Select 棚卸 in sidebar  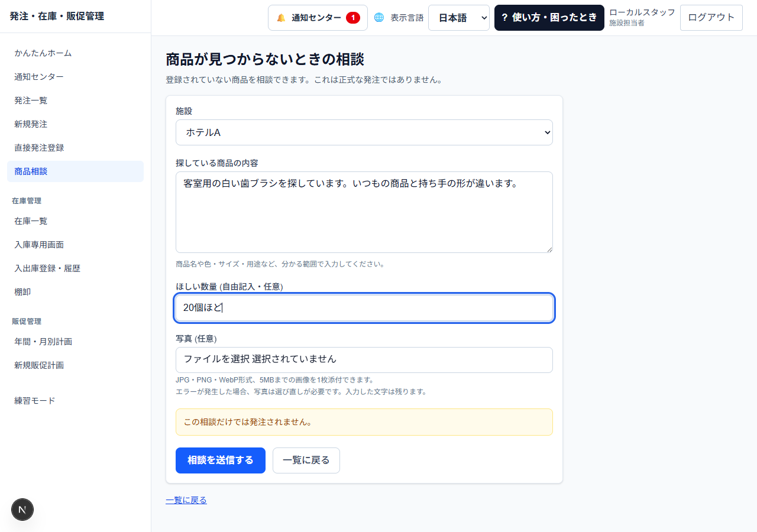tap(75, 292)
